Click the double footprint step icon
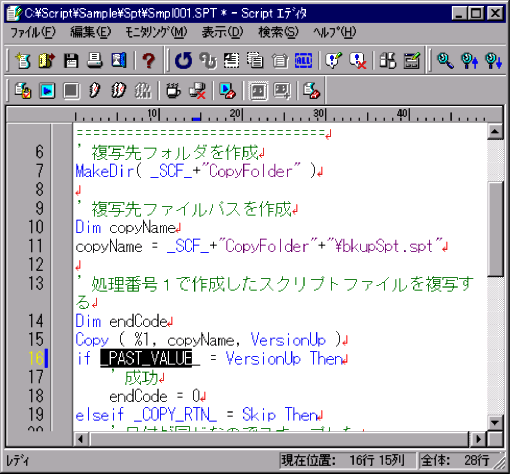Image resolution: width=511 pixels, height=474 pixels. [x=119, y=91]
